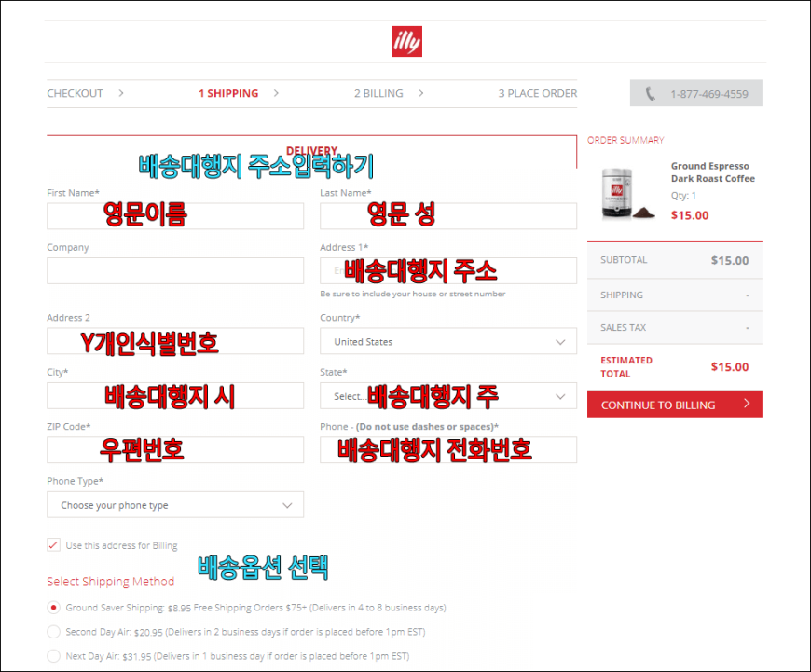The width and height of the screenshot is (811, 672).
Task: Select Second Day Air shipping option
Action: (x=53, y=632)
